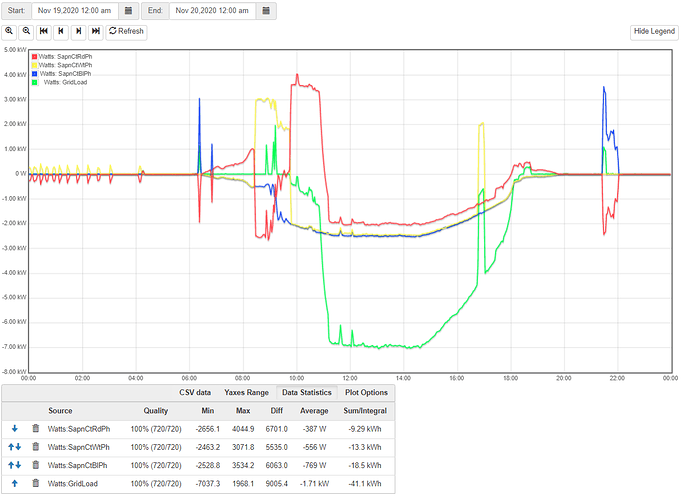Jump to the earliest data with skip-to-start button
This screenshot has height=500, width=681.
[43, 31]
